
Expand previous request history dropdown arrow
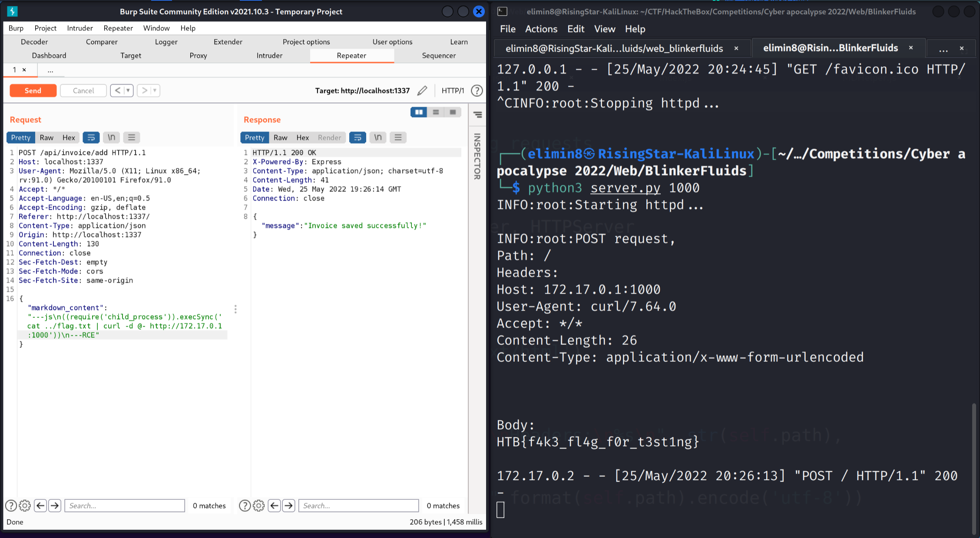pyautogui.click(x=128, y=90)
